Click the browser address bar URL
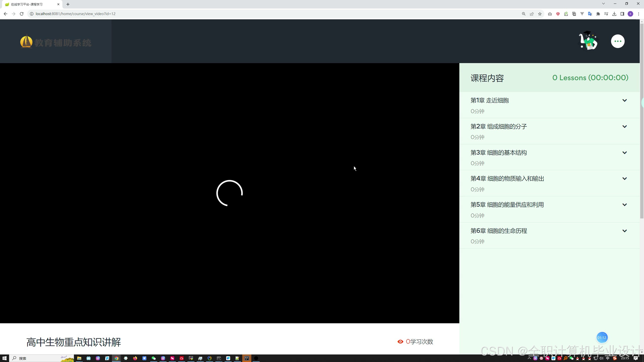The width and height of the screenshot is (644, 362). point(75,14)
